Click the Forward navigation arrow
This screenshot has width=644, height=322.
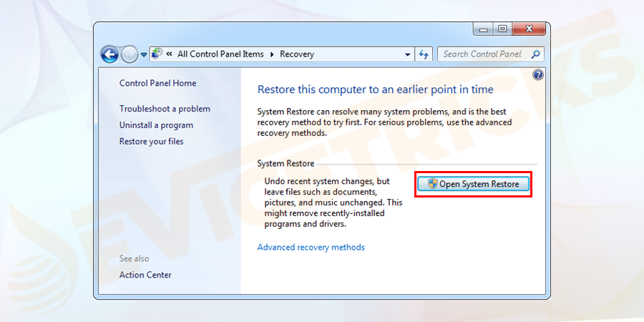130,54
